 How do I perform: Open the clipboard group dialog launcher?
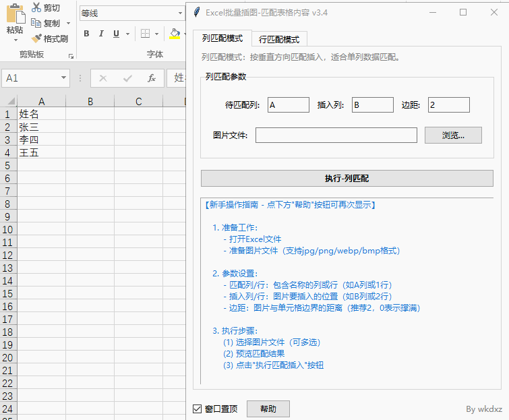click(71, 57)
